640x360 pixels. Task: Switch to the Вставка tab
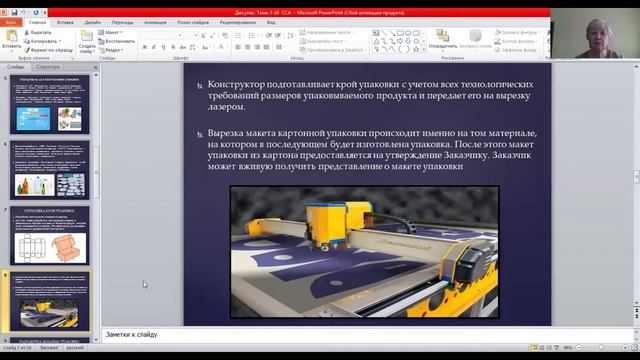pyautogui.click(x=65, y=22)
